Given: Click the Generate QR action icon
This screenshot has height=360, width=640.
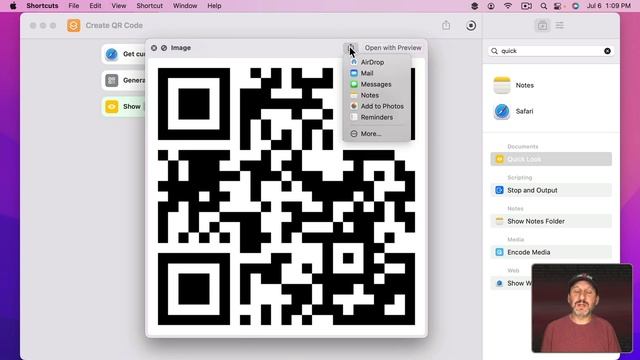Looking at the screenshot, I should coord(111,80).
